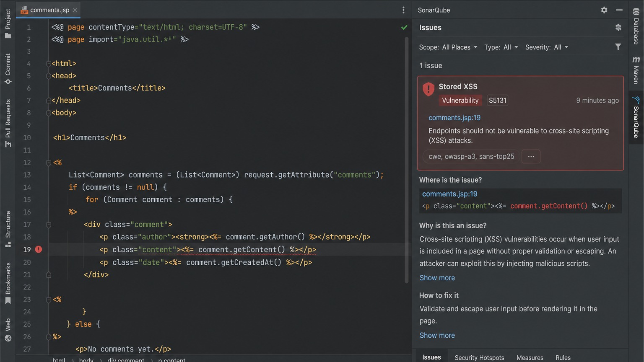644x362 pixels.
Task: Open the Pull Requests tool window
Action: 8,123
